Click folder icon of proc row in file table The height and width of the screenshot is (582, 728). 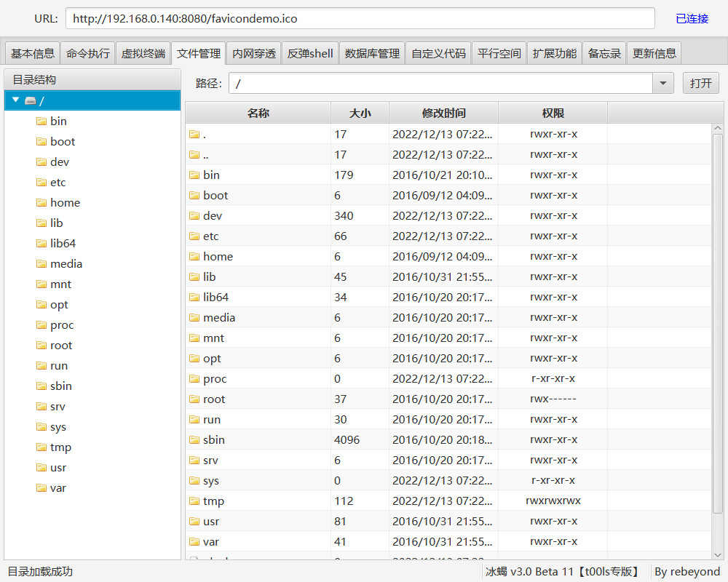click(194, 379)
